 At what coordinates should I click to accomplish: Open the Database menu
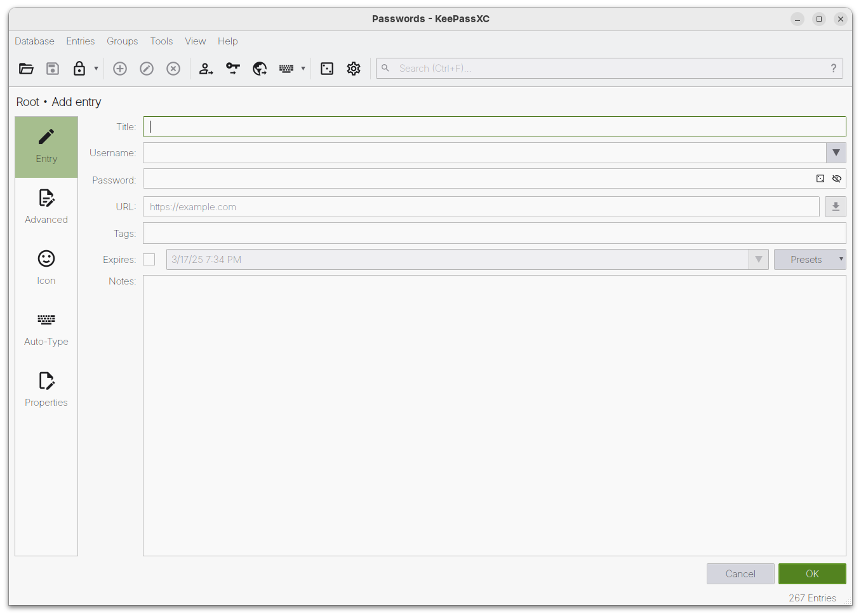coord(34,41)
